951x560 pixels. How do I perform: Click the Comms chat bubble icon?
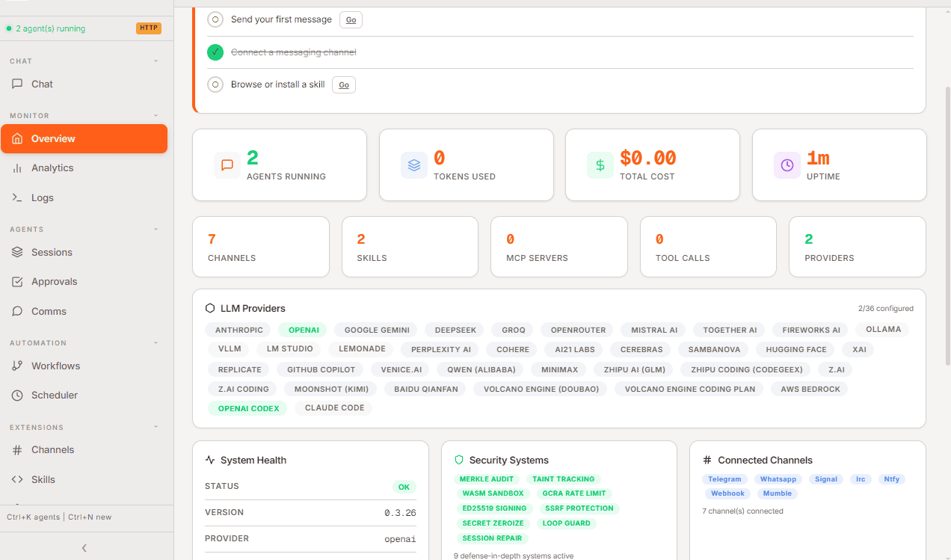pos(17,311)
